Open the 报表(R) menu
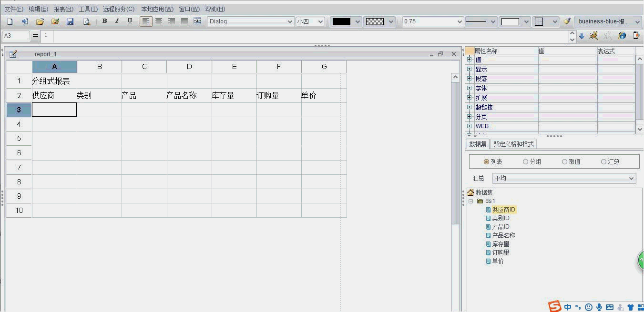Screen dimensions: 644x312 click(63, 9)
